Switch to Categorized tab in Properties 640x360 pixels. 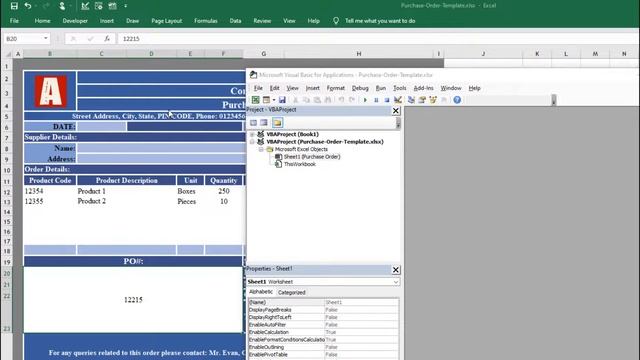pyautogui.click(x=291, y=293)
